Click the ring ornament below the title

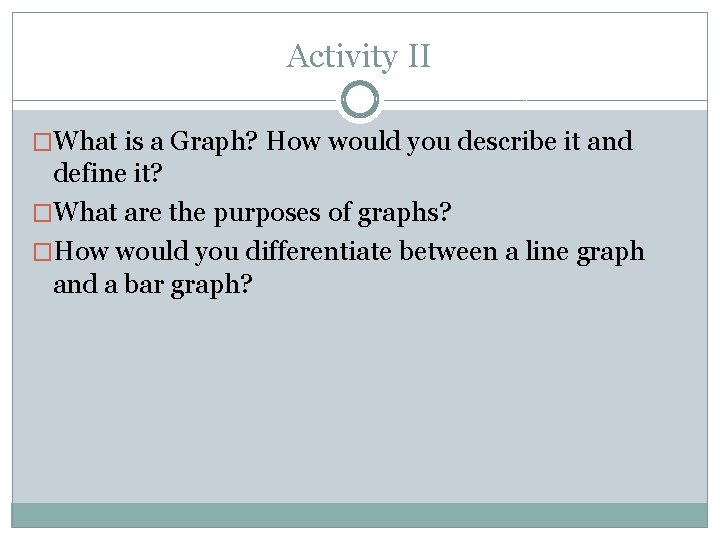(360, 100)
